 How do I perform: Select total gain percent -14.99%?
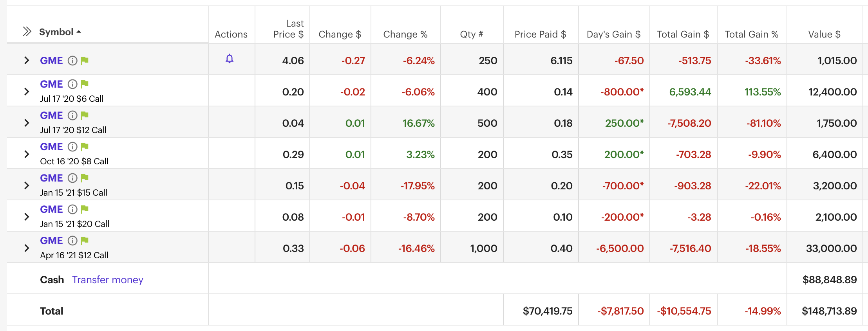pyautogui.click(x=763, y=311)
